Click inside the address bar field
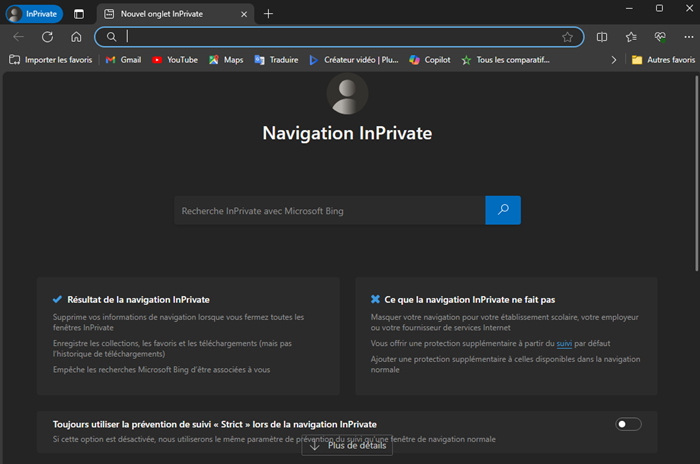Screen dimensions: 700x464 339,37
